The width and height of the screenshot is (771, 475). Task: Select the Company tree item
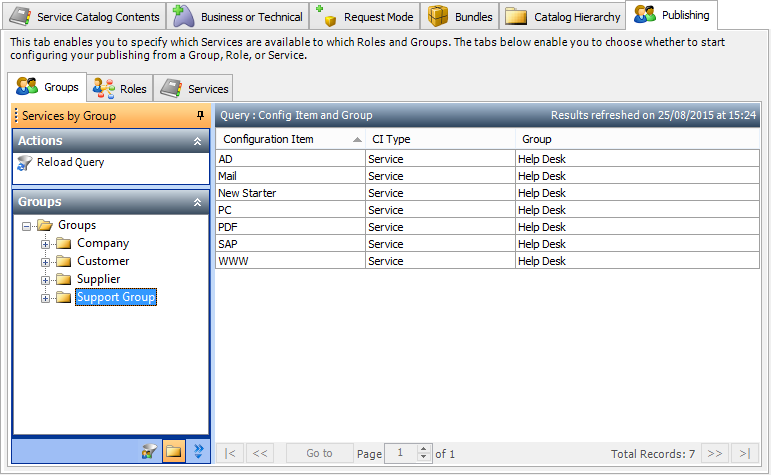click(103, 243)
